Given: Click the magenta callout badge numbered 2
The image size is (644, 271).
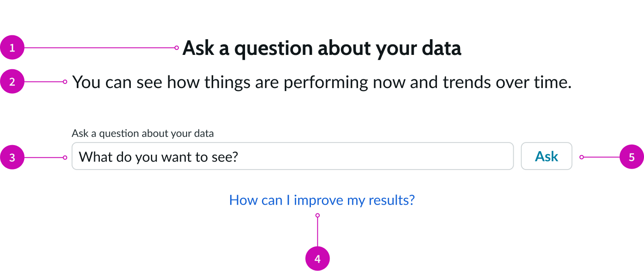Looking at the screenshot, I should coord(12,81).
